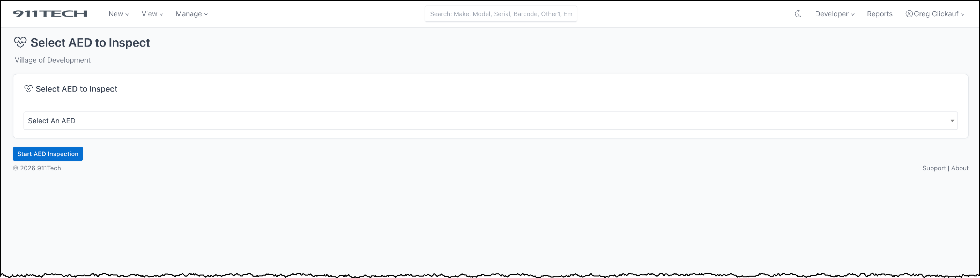Click the Select AED to Inspect card heading
The image size is (980, 278).
point(76,89)
